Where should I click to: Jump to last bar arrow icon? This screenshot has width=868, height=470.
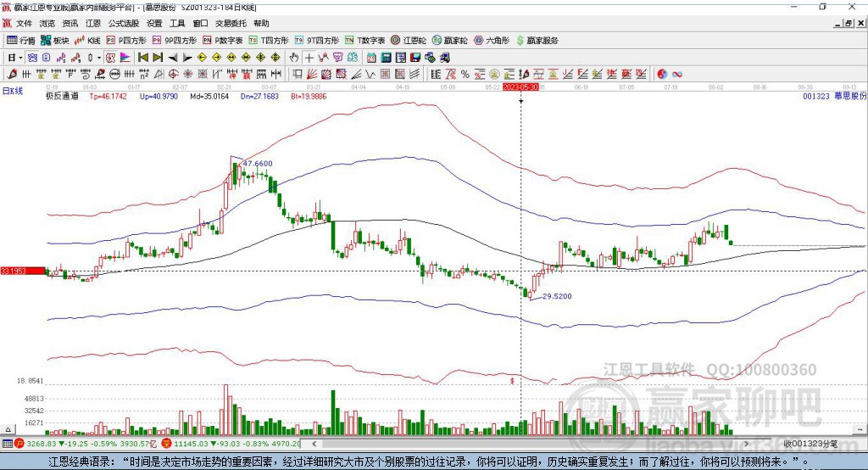coord(158,58)
